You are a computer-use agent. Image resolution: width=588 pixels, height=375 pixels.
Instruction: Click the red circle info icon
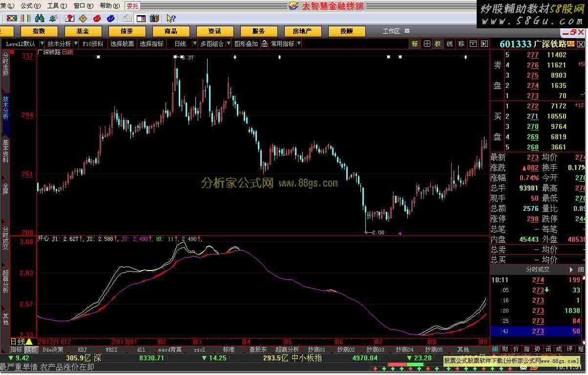pyautogui.click(x=97, y=18)
